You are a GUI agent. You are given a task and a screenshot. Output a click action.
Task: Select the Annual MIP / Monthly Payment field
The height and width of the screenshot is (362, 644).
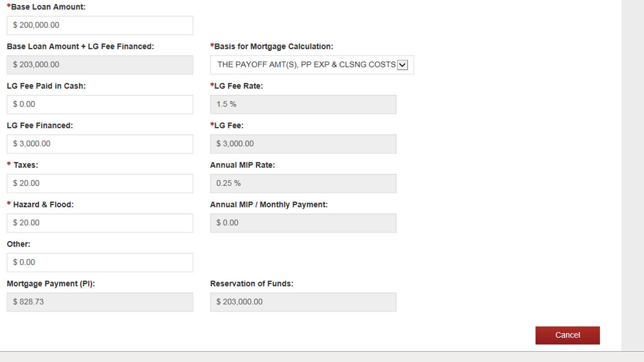(303, 223)
